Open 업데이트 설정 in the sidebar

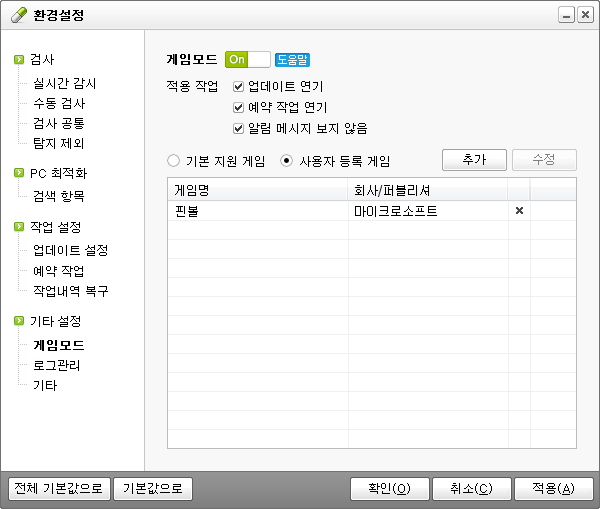click(70, 250)
